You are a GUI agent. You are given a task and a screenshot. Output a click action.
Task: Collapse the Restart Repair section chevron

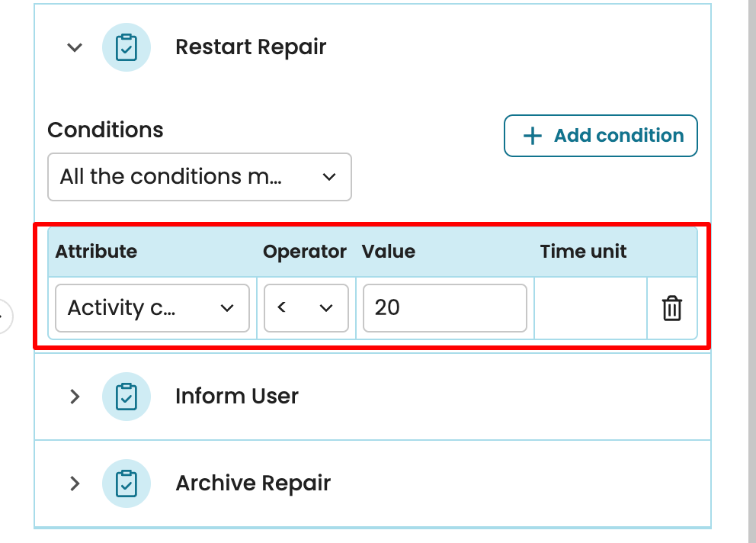click(x=74, y=47)
